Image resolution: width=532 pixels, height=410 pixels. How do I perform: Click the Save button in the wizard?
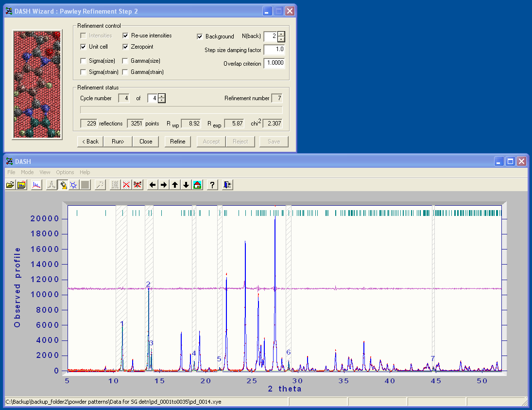tap(274, 142)
